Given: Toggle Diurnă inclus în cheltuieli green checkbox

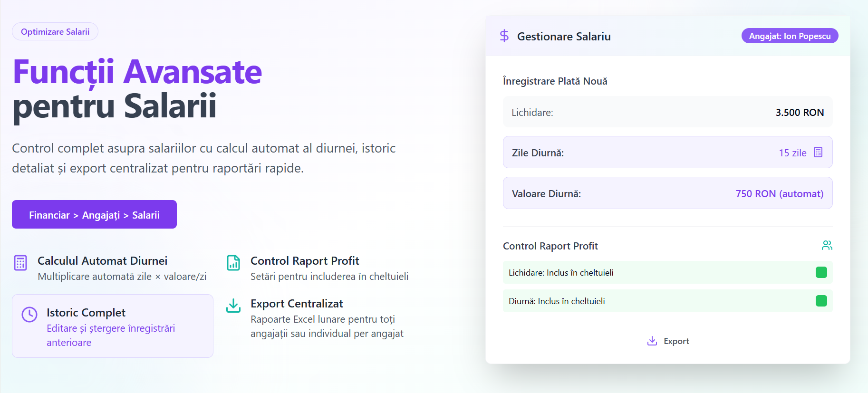Looking at the screenshot, I should point(821,301).
